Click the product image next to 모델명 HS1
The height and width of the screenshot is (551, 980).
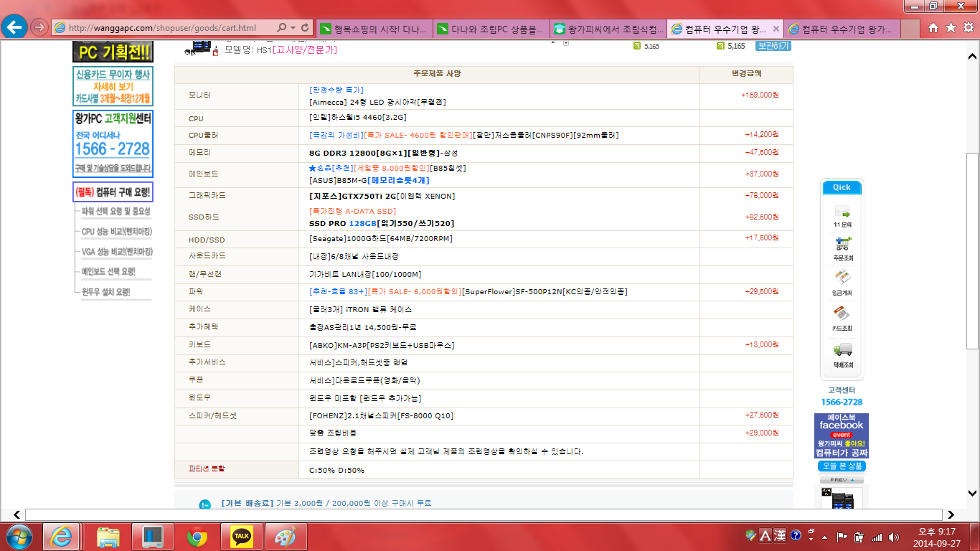pyautogui.click(x=201, y=49)
